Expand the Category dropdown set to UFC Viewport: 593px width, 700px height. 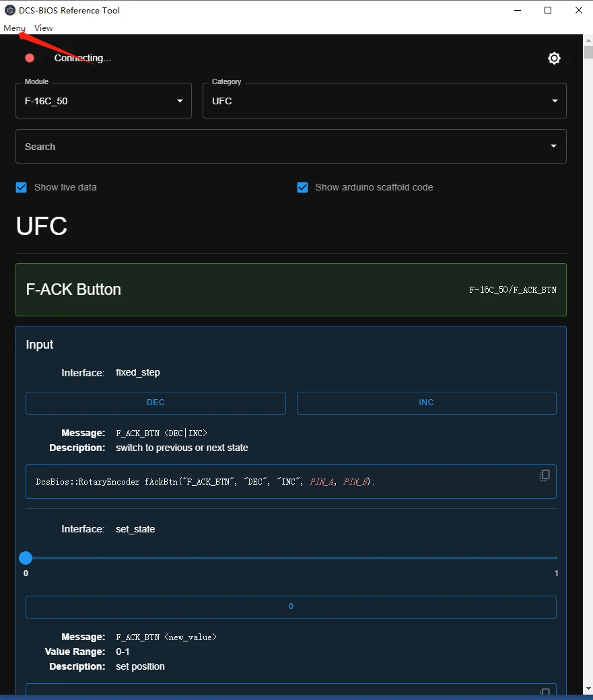pos(384,101)
